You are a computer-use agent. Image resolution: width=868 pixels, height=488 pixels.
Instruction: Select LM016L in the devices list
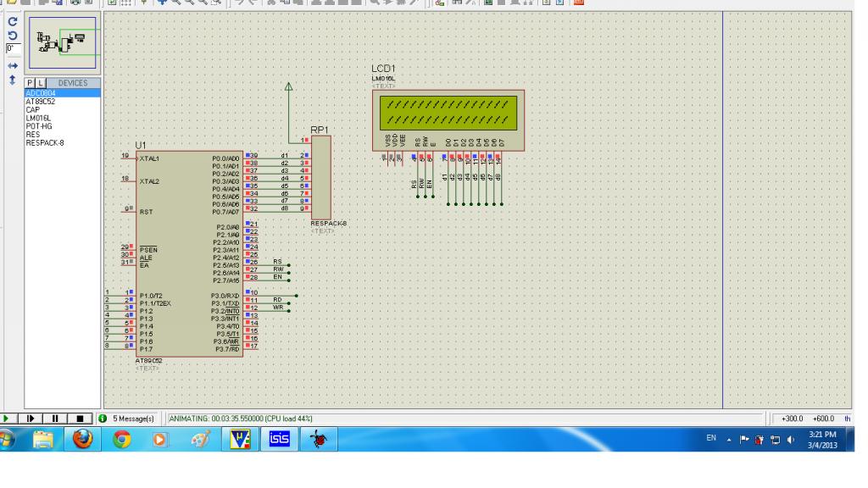click(x=38, y=118)
